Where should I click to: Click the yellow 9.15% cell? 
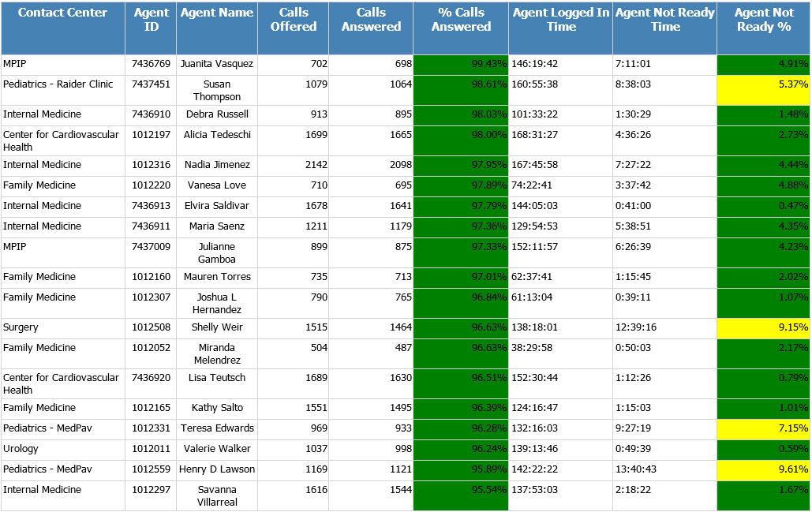[763, 327]
